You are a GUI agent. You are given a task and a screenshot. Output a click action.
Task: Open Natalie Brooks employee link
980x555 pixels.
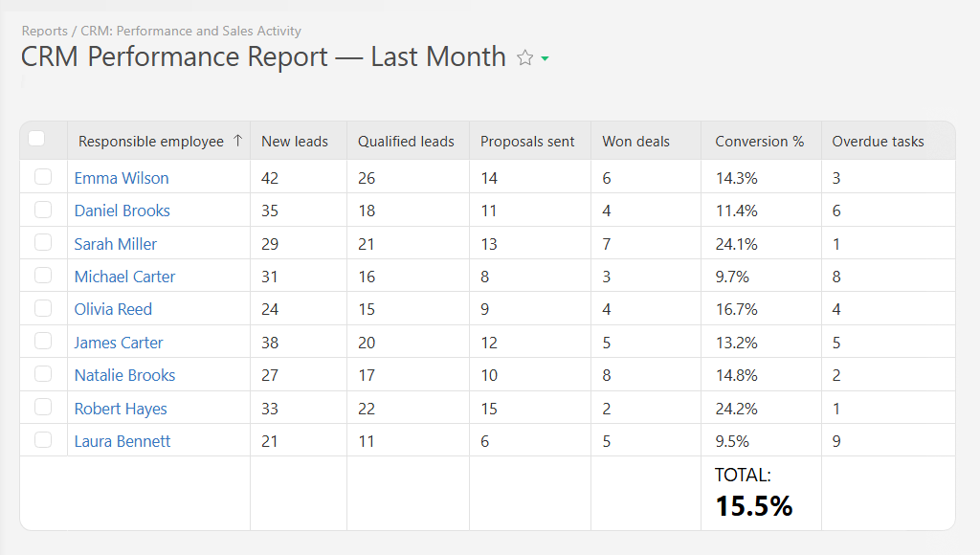tap(124, 375)
